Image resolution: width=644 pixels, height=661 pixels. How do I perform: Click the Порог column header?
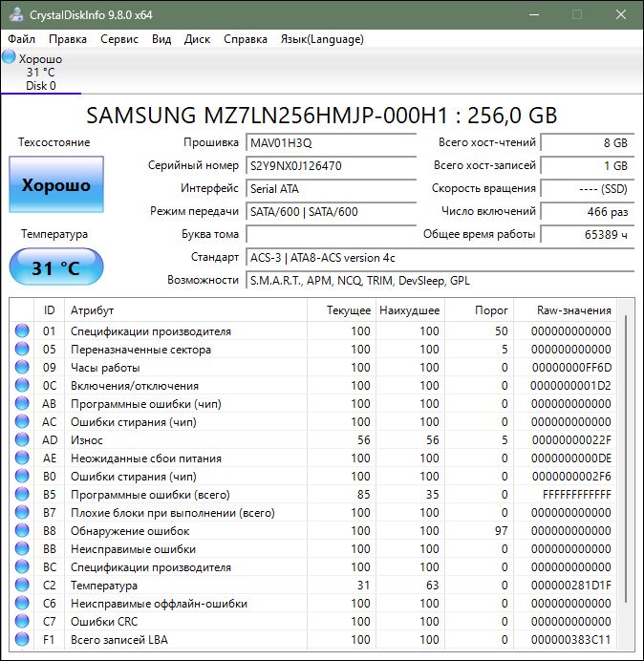[479, 310]
